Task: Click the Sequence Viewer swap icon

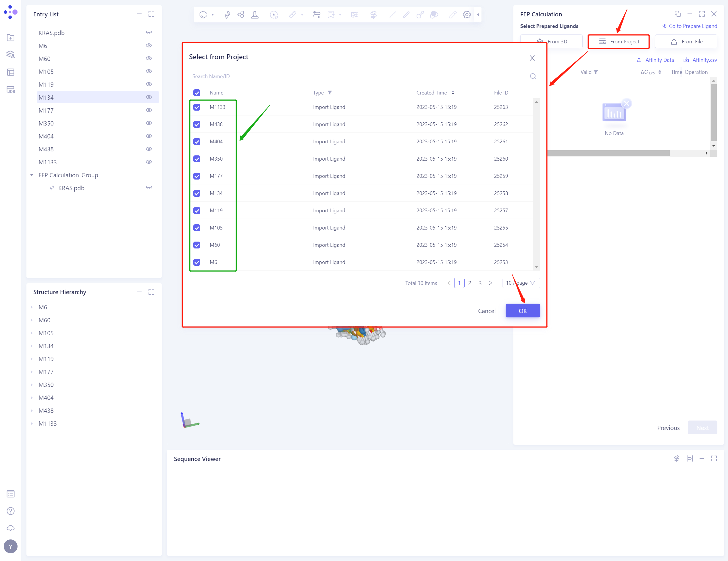Action: click(676, 459)
